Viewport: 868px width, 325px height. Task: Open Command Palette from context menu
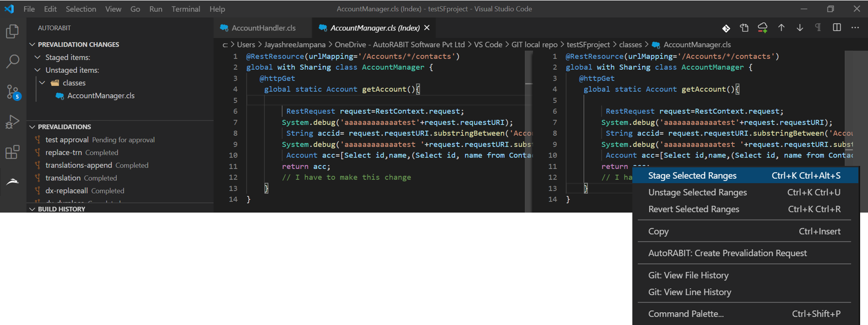(745, 314)
